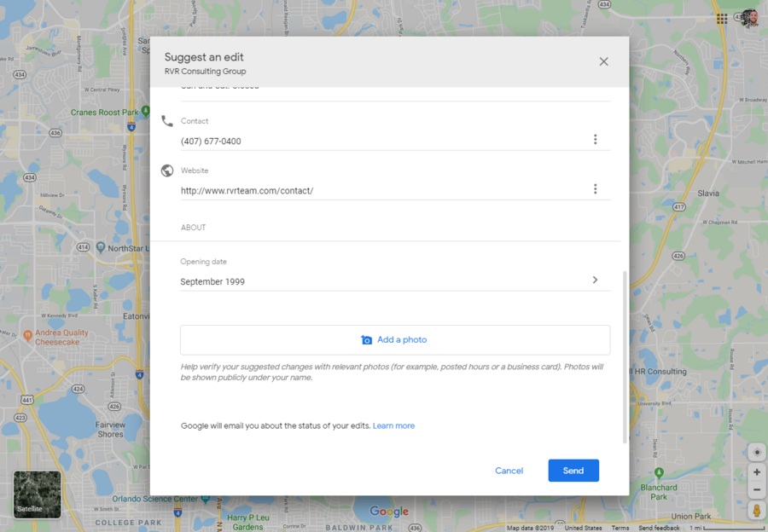
Task: Open the Google apps launcher grid
Action: tap(721, 18)
